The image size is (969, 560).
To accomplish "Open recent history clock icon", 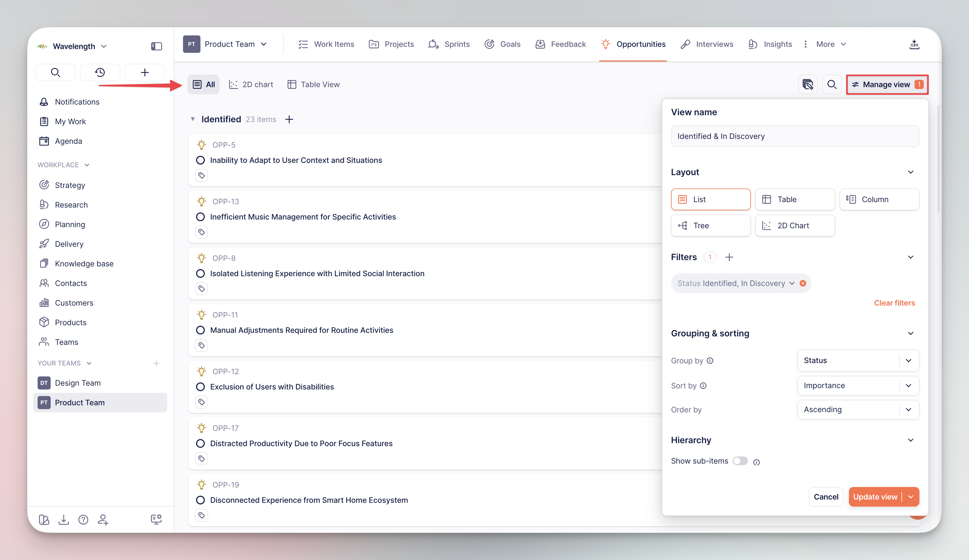I will pos(100,72).
